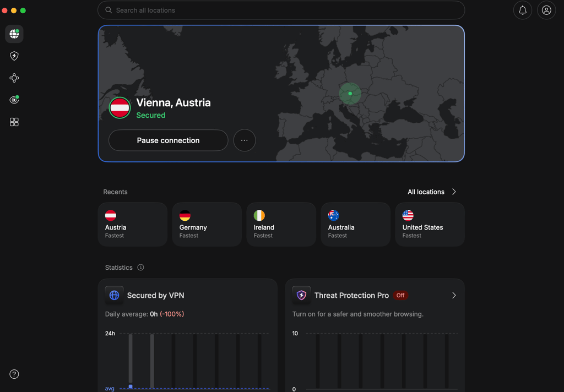The image size is (564, 392).
Task: Click the first bar in VPN chart
Action: pos(131,361)
